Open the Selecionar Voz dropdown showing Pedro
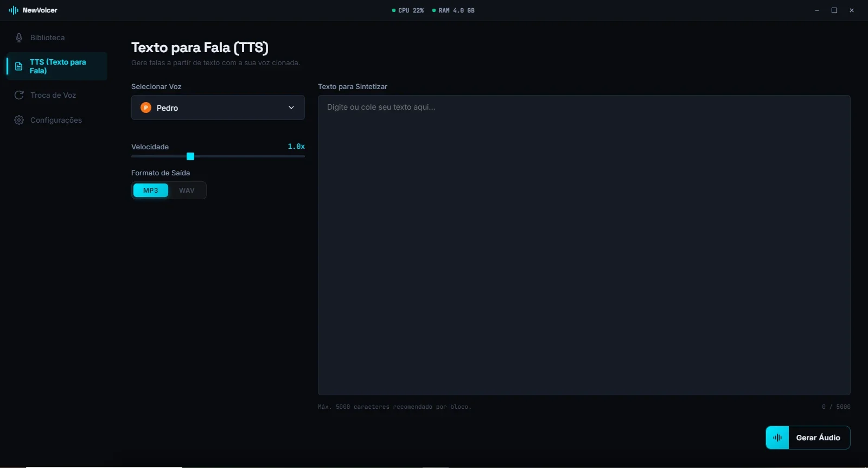 218,107
